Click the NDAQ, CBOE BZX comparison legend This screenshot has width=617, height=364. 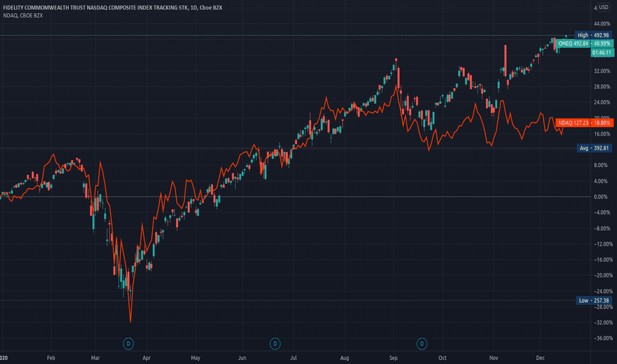click(x=23, y=15)
